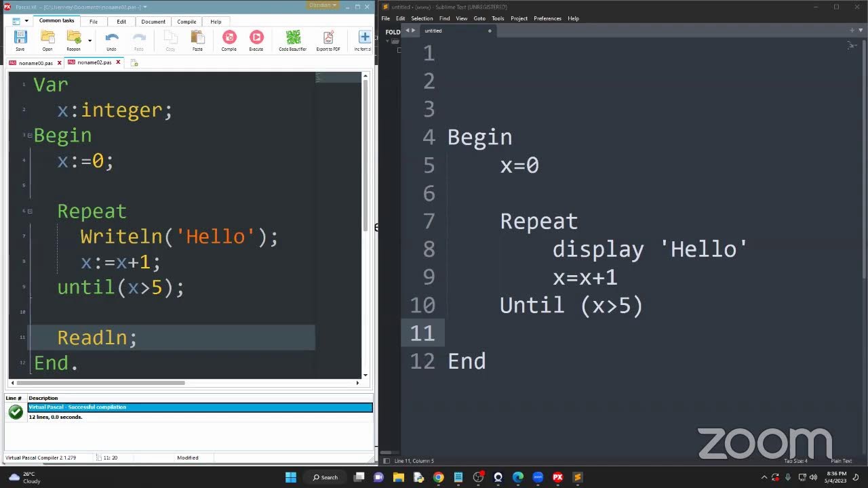Click the Inc font size plus icon
This screenshot has width=868, height=488.
[364, 37]
